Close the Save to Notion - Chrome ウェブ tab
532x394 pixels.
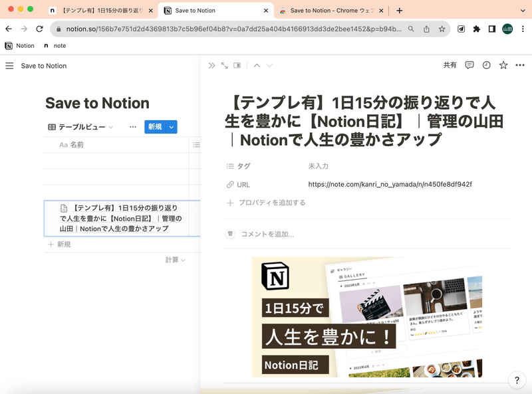381,11
